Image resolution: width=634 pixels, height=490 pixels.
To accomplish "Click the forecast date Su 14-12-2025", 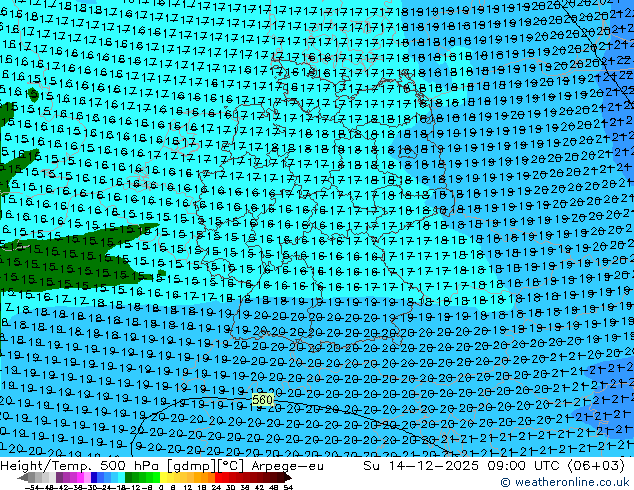I will 421,466.
